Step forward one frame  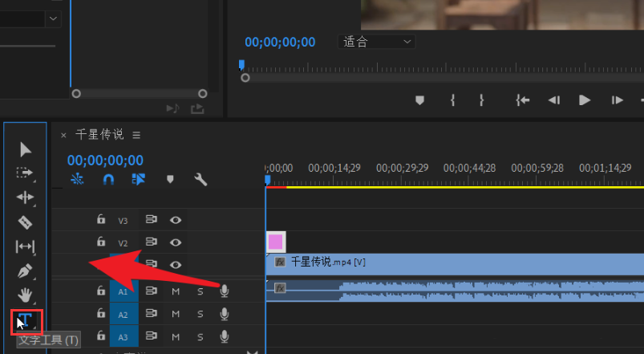(617, 100)
